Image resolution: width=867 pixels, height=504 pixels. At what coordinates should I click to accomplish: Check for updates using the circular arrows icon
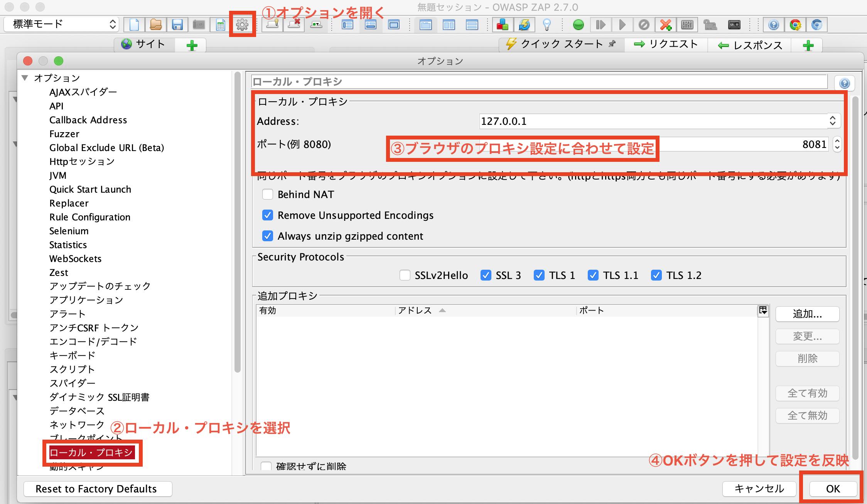point(525,24)
